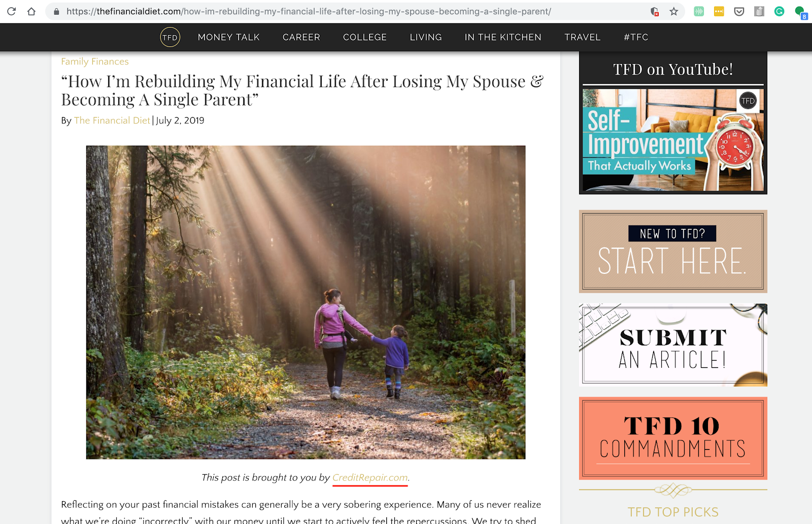Open the yellow password manager extension
812x524 pixels.
point(719,11)
